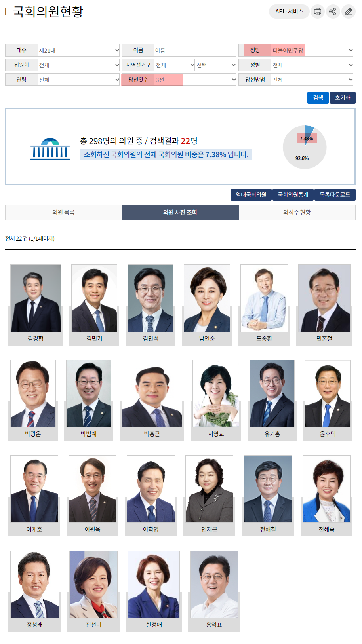Click the print icon
The height and width of the screenshot is (644, 362).
click(317, 11)
